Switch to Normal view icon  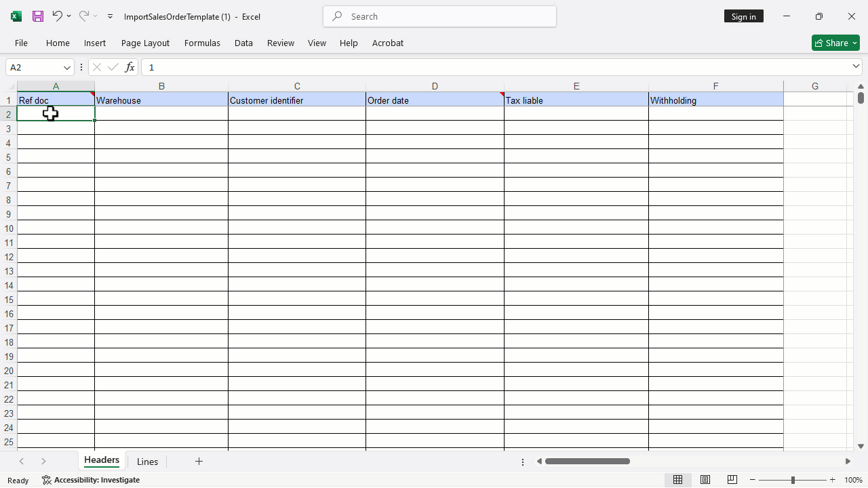(x=677, y=480)
